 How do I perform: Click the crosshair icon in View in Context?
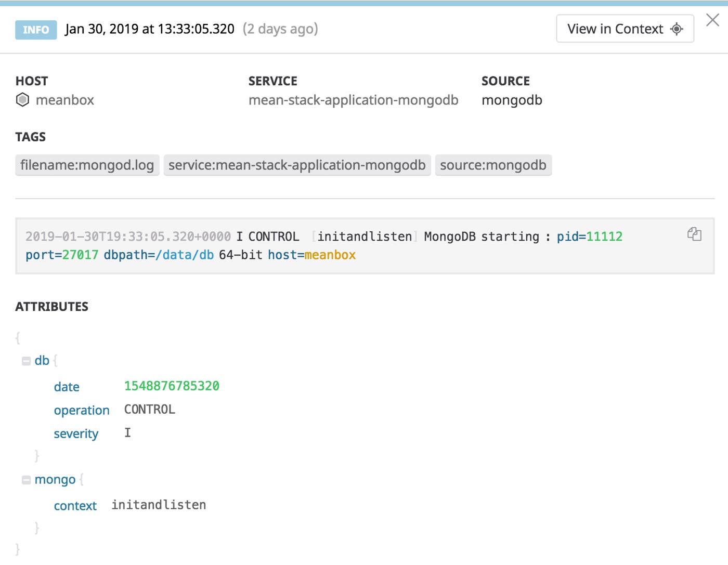(x=676, y=29)
